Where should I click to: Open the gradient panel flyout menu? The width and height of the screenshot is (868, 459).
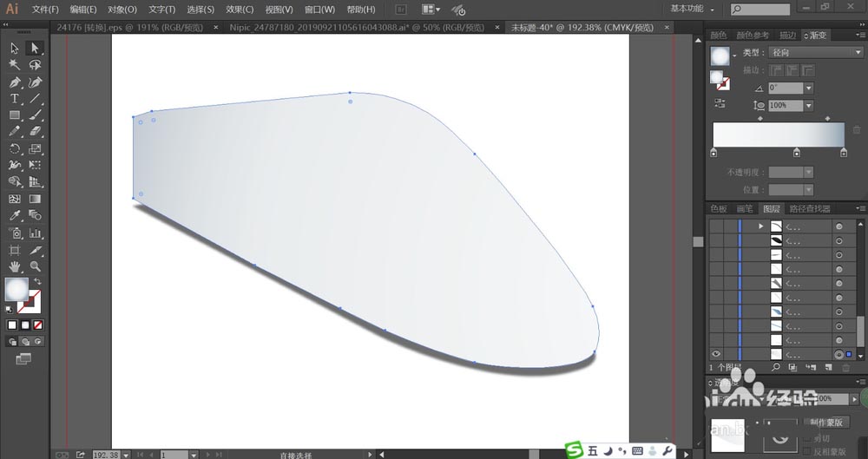(x=860, y=35)
